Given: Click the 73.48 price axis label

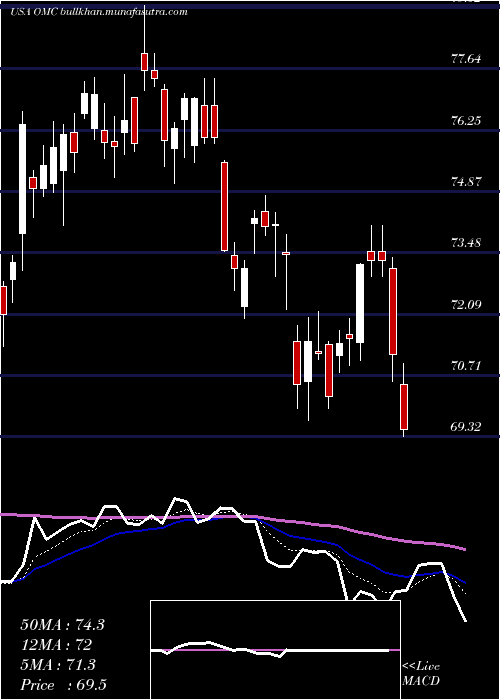Looking at the screenshot, I should 467,243.
